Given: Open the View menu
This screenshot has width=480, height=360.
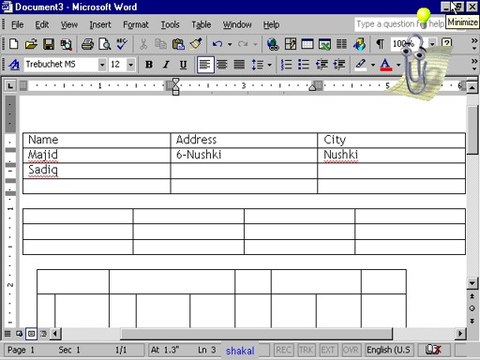Looking at the screenshot, I should tap(69, 25).
